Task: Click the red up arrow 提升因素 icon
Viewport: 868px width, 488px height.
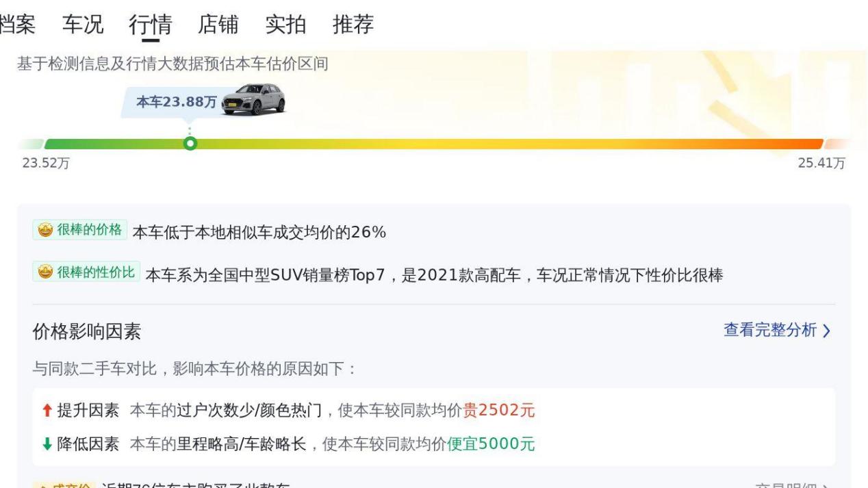Action: click(47, 411)
